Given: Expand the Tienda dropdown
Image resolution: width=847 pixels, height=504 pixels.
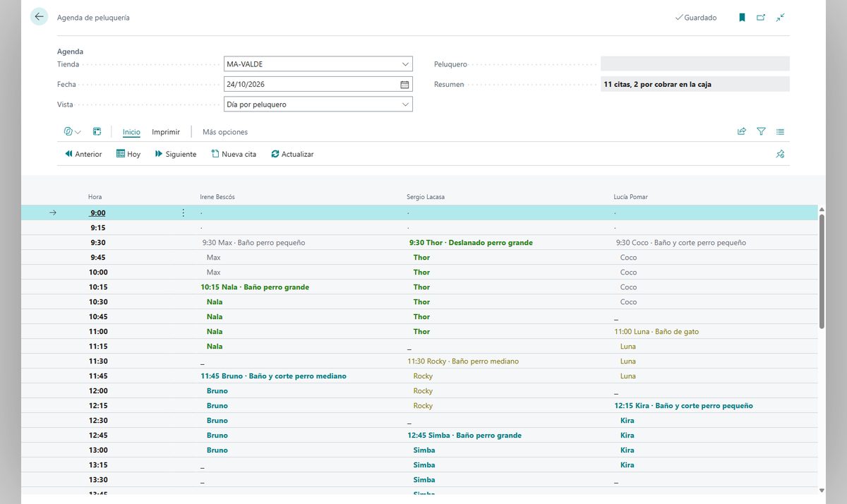Looking at the screenshot, I should pos(405,64).
